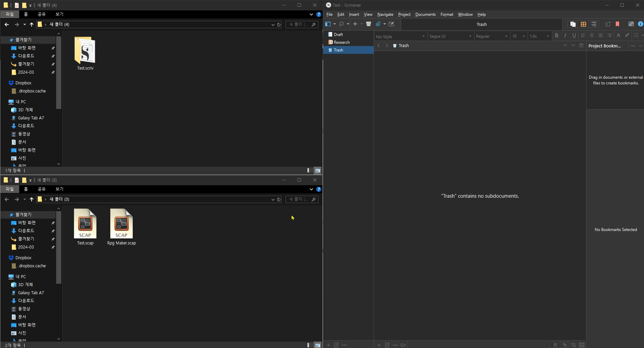Click the add new document plus icon
This screenshot has width=644, height=348.
(x=355, y=24)
